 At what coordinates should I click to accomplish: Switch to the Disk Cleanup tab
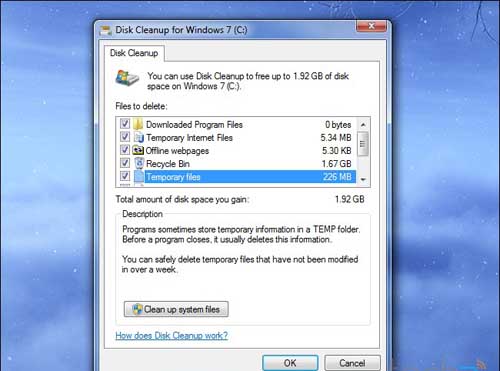tap(134, 53)
